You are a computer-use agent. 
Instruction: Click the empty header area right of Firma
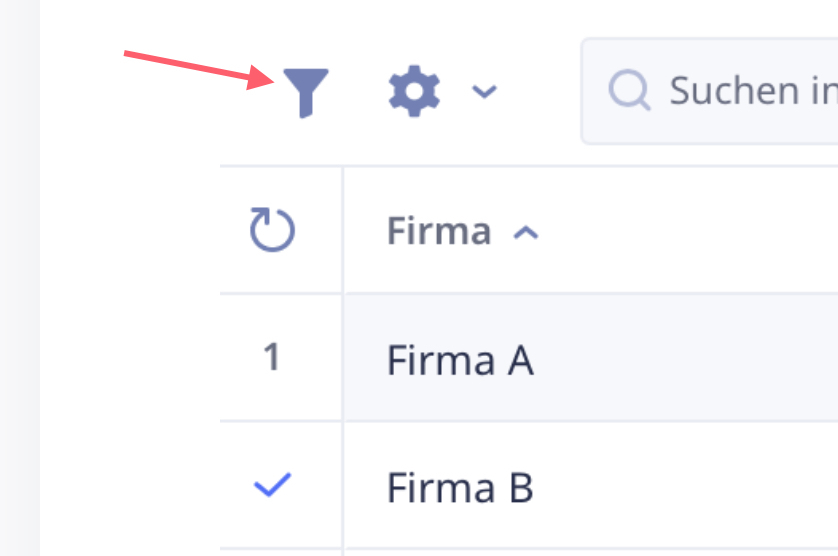tap(689, 230)
